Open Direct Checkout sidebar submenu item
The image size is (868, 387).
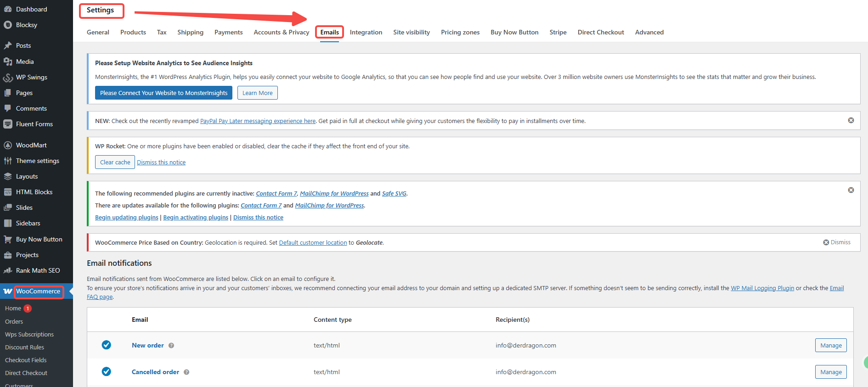pyautogui.click(x=26, y=373)
